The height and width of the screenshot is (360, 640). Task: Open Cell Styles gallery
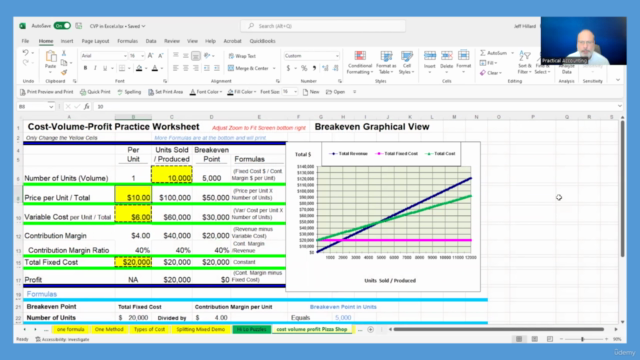pyautogui.click(x=407, y=62)
